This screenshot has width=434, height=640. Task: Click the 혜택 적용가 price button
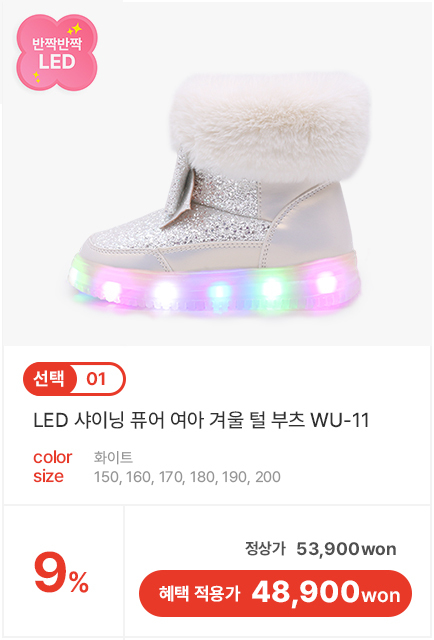pyautogui.click(x=276, y=593)
